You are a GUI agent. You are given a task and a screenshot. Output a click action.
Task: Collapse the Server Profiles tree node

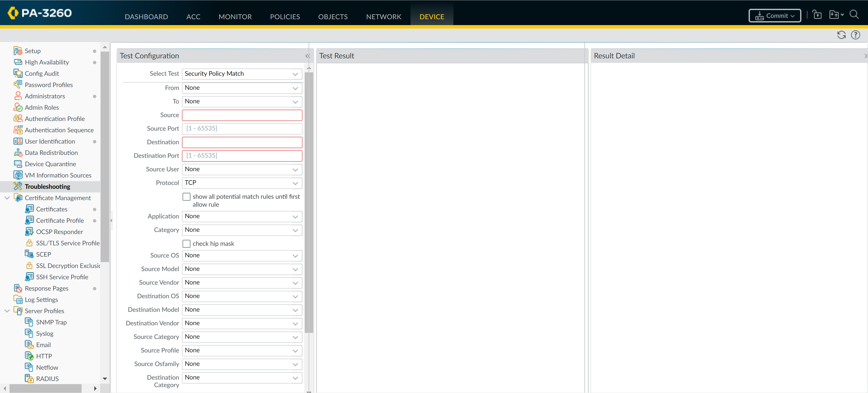(x=7, y=311)
